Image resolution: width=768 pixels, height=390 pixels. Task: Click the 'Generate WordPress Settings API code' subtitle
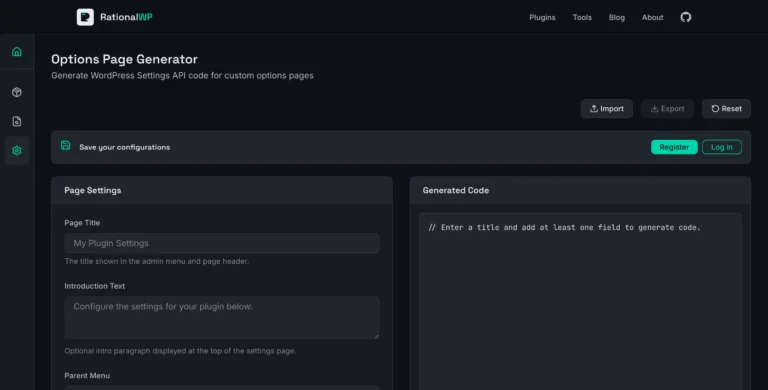182,75
